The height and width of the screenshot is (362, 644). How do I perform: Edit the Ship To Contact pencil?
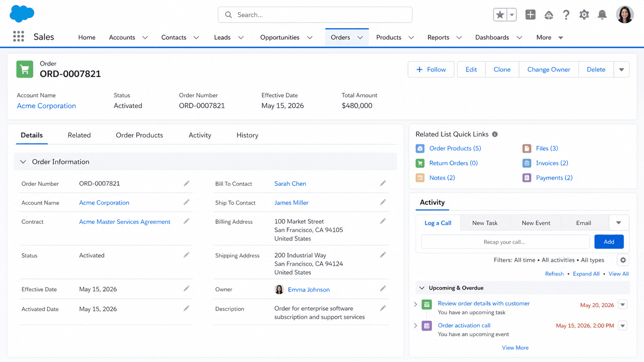pyautogui.click(x=383, y=202)
